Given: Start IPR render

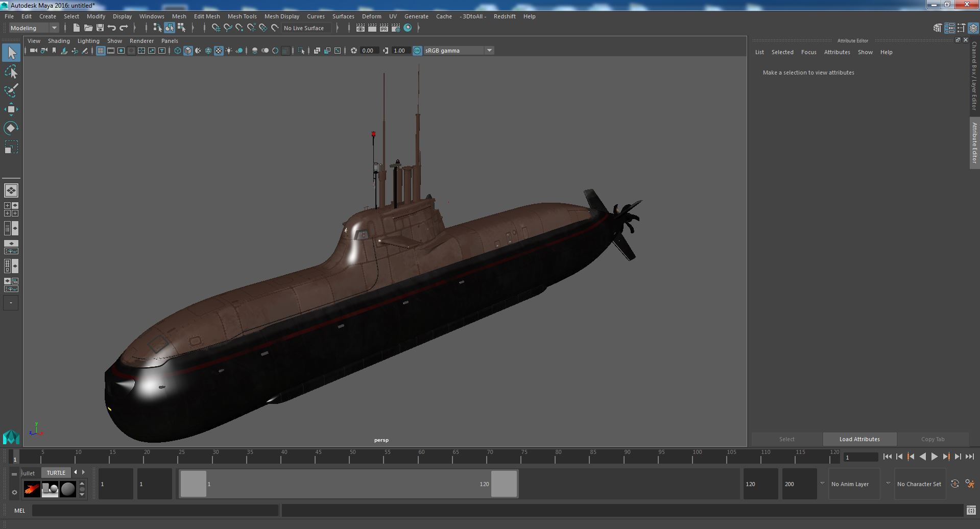Looking at the screenshot, I should pyautogui.click(x=384, y=28).
